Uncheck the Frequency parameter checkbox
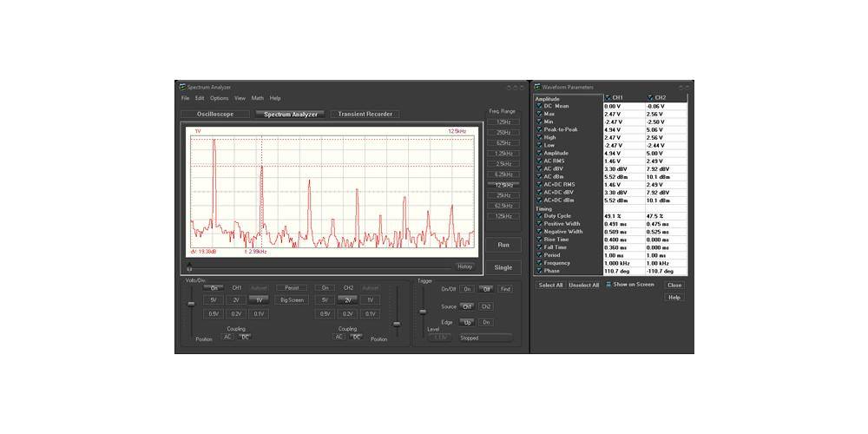Screen dimensions: 868x434 pyautogui.click(x=538, y=263)
